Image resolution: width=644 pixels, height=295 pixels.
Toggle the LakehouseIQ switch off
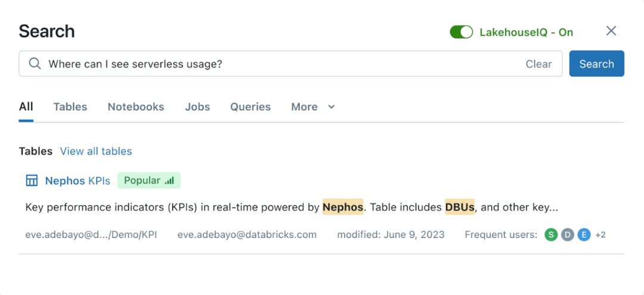click(461, 32)
